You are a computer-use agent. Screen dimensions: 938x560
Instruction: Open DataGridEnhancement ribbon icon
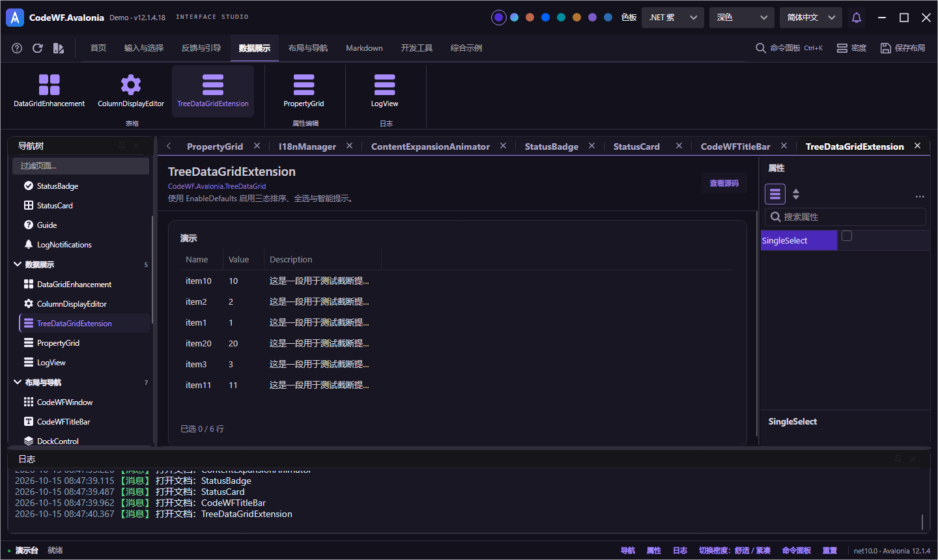pos(50,91)
